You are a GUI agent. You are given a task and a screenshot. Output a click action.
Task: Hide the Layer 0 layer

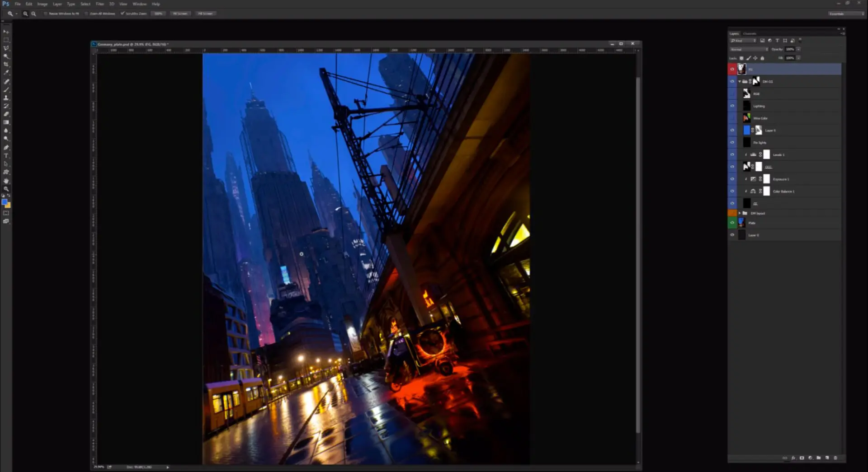732,235
